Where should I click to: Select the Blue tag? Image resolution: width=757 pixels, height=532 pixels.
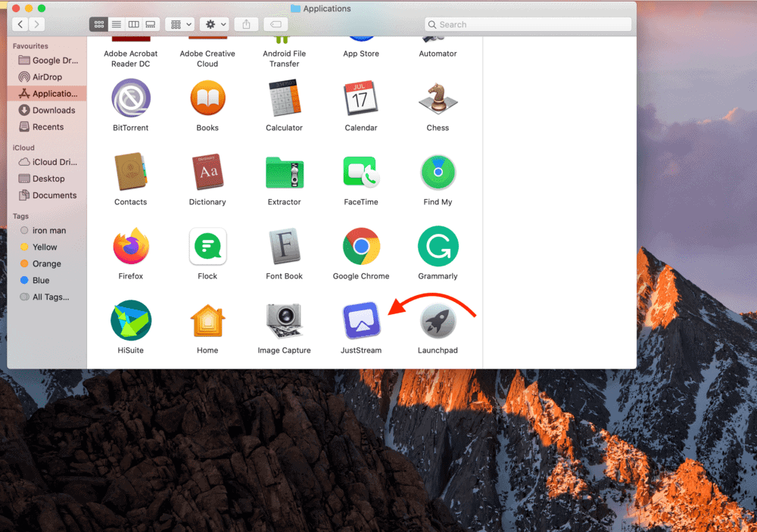coord(47,280)
